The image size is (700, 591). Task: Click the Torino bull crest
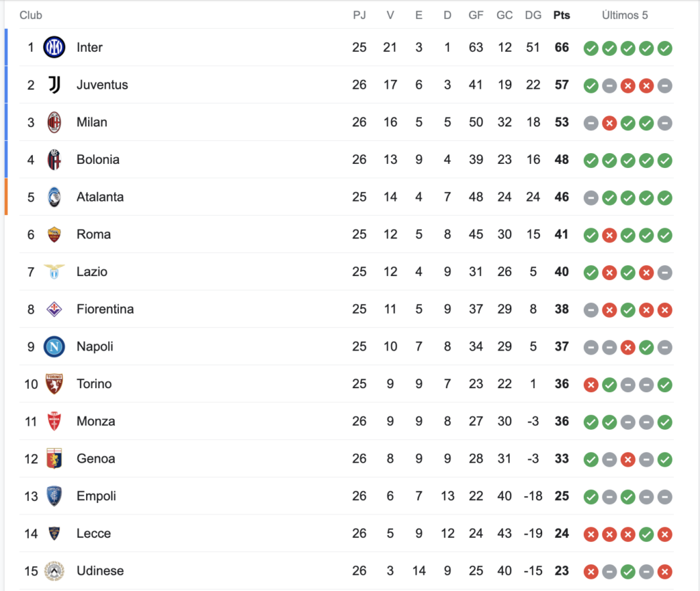54,384
